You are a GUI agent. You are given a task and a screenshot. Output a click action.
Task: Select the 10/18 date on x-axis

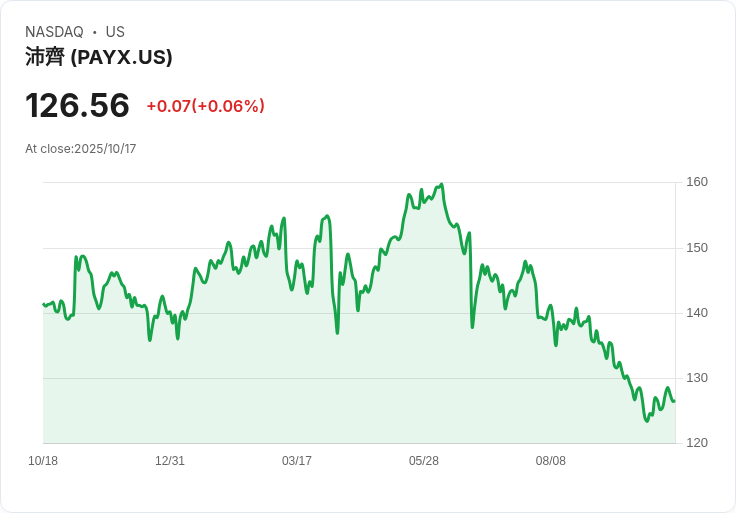(43, 461)
